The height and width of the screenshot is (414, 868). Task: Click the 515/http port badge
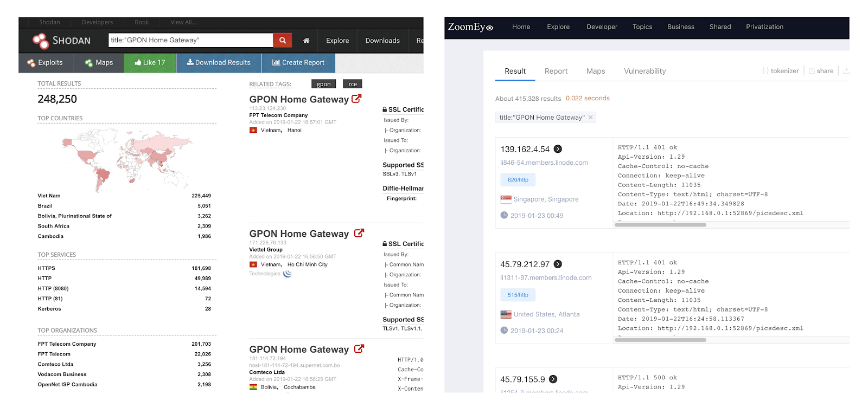tap(518, 295)
